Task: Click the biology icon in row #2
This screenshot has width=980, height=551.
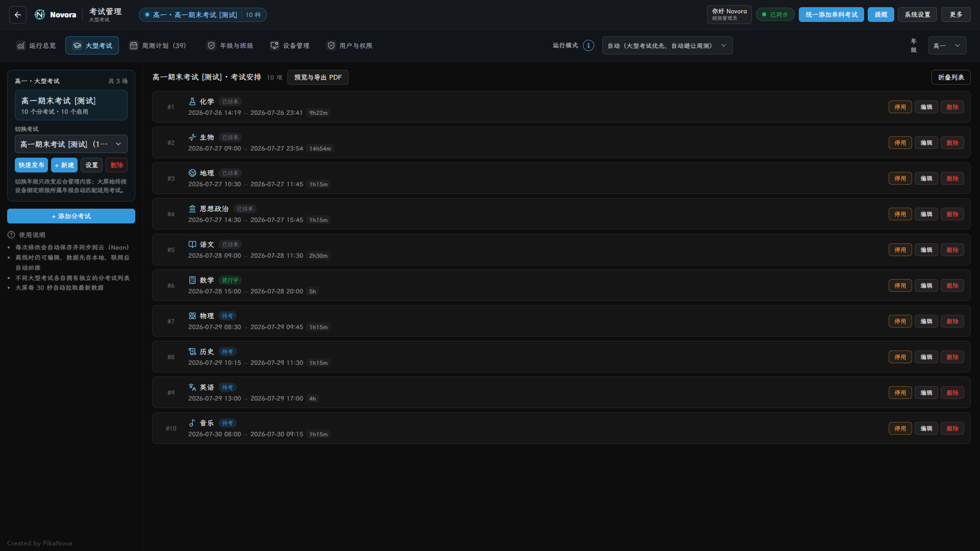Action: 192,137
